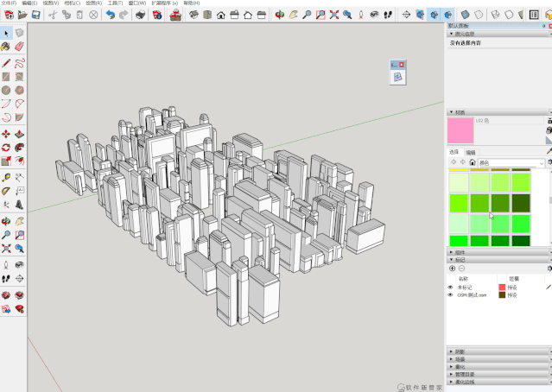Click the add tag plus button
This screenshot has width=552, height=392.
(x=452, y=269)
